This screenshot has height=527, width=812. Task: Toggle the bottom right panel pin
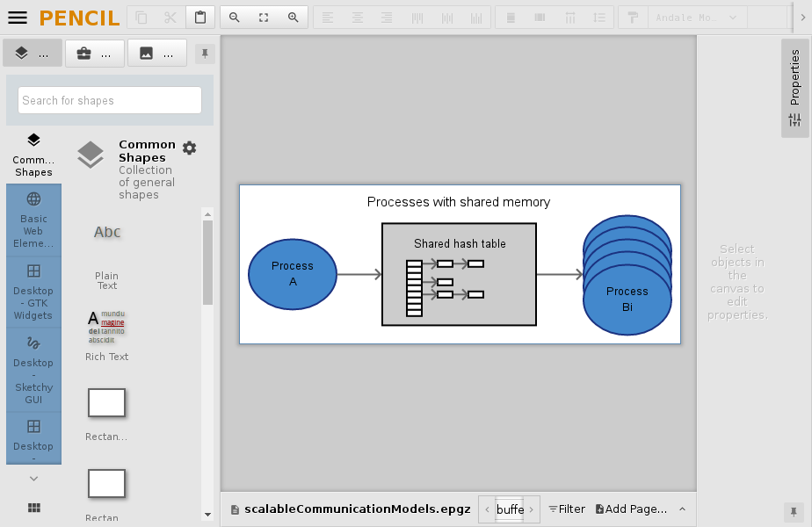794,511
